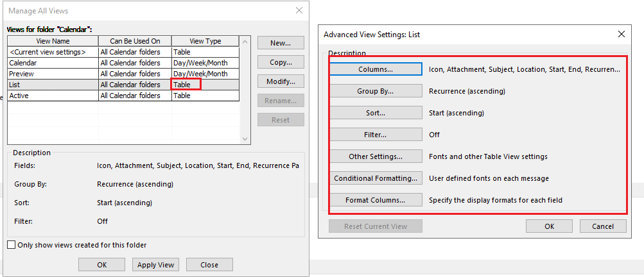This screenshot has width=644, height=277.
Task: Open Other Settings... options
Action: click(376, 156)
